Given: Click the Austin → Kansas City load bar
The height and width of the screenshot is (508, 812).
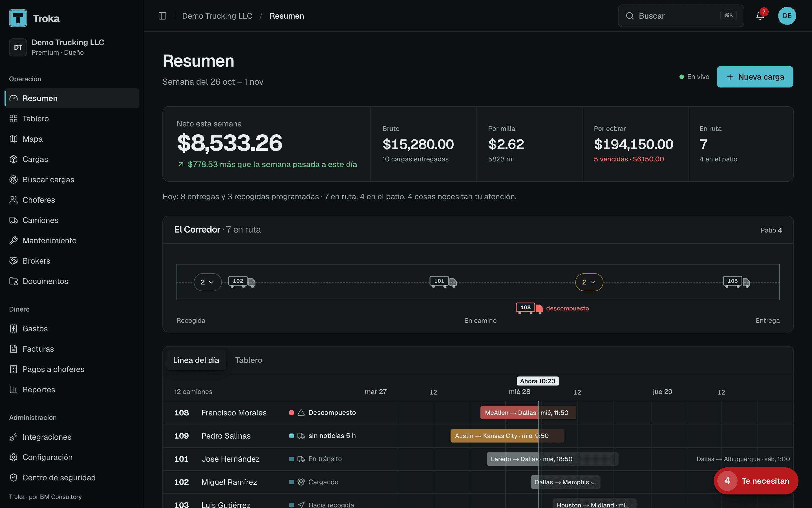Looking at the screenshot, I should tap(507, 436).
